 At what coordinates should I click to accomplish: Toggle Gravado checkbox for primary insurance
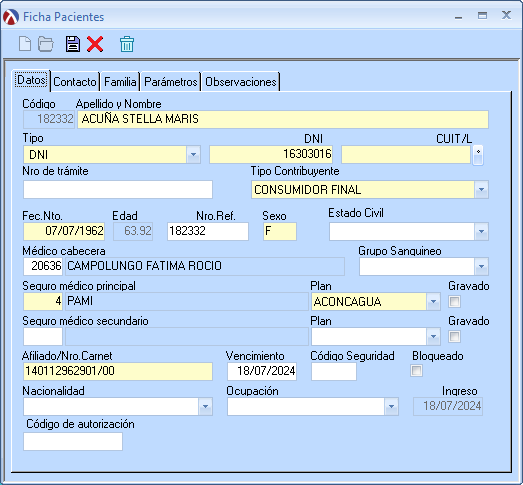point(454,302)
